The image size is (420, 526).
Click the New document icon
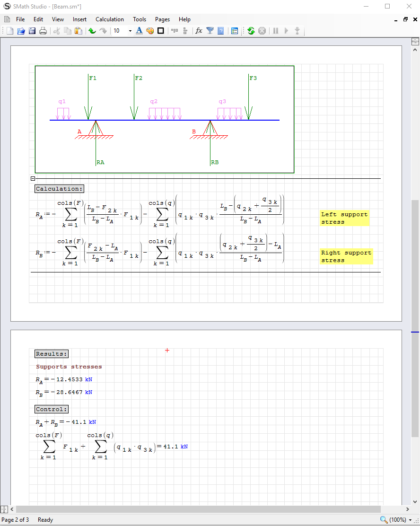point(10,31)
